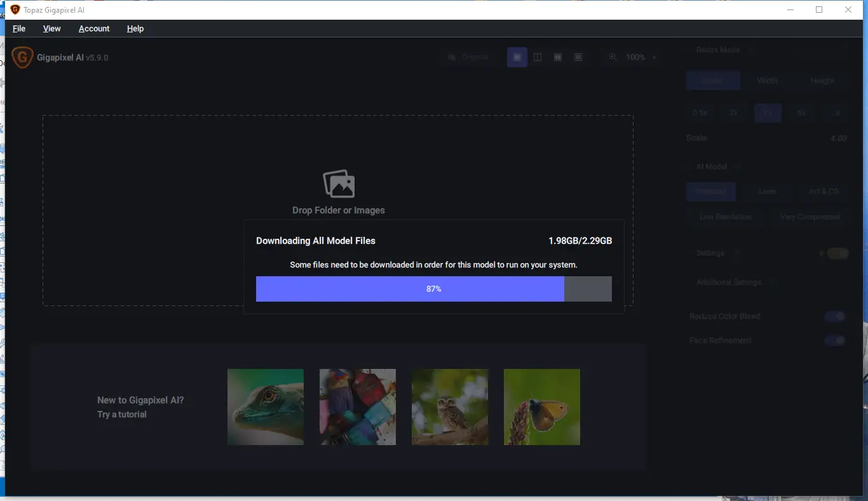Select the Scale resize mode tab

pyautogui.click(x=713, y=81)
